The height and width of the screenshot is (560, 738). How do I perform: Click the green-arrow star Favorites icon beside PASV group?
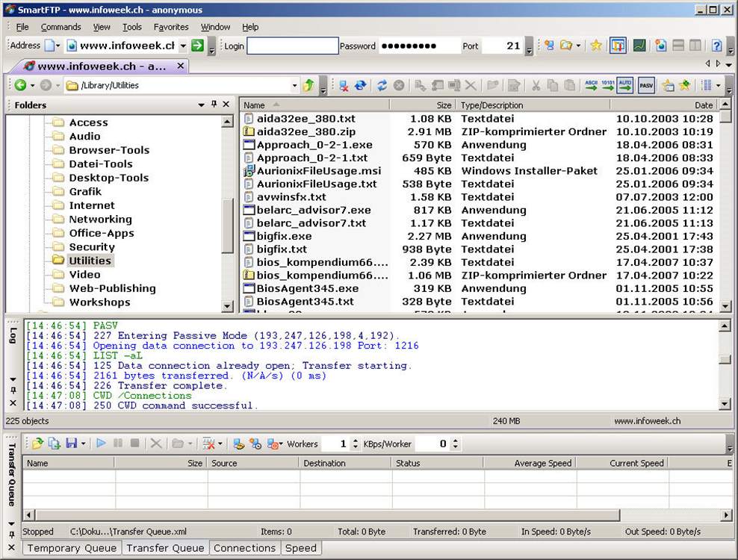pos(685,85)
